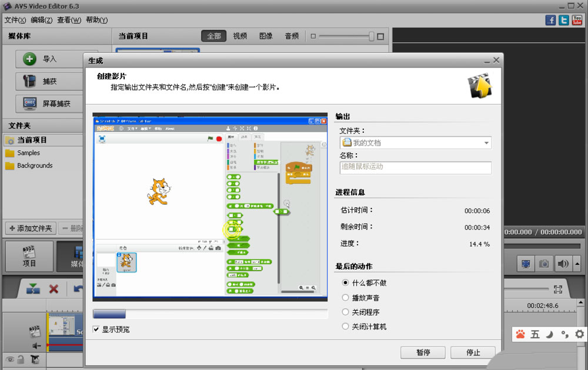Click the 五 wubi mode icon
This screenshot has height=370, width=588.
click(535, 334)
